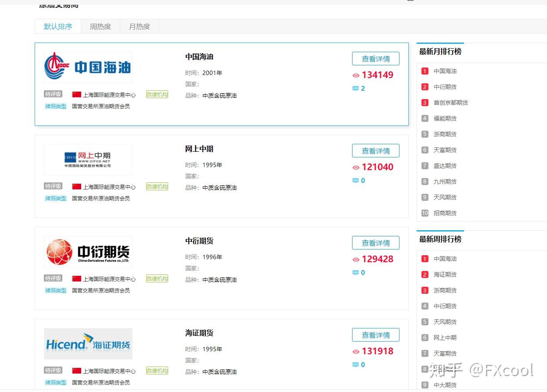Click the 自律机构 tag in 中国海油 card
The width and height of the screenshot is (547, 392).
pyautogui.click(x=157, y=94)
